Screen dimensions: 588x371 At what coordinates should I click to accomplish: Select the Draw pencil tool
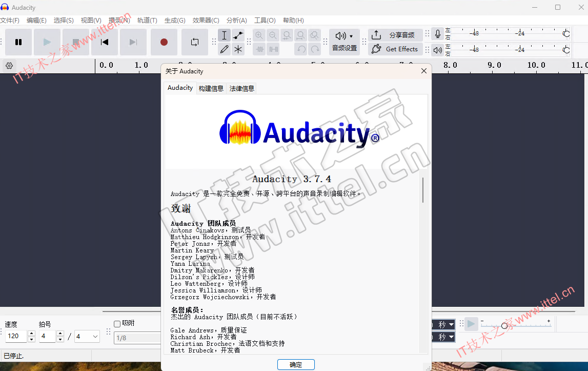click(224, 49)
